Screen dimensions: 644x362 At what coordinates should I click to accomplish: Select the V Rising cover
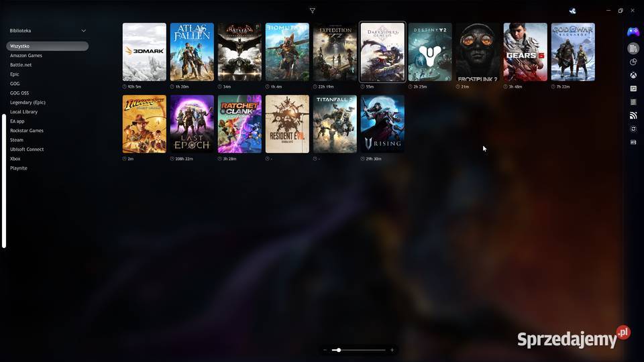coord(382,124)
